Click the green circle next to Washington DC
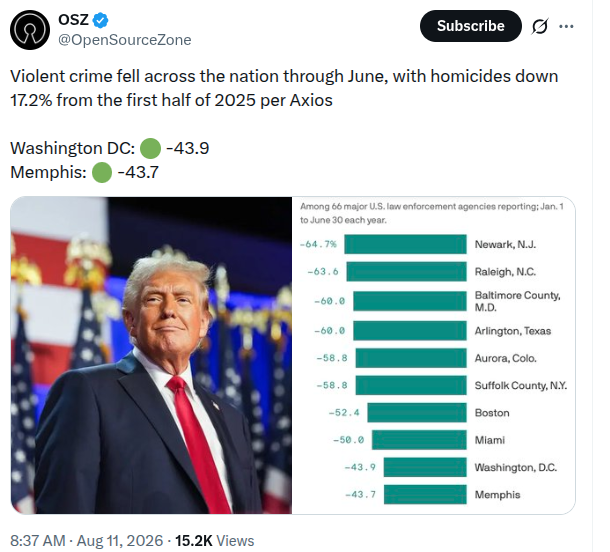This screenshot has width=610, height=552. (150, 148)
